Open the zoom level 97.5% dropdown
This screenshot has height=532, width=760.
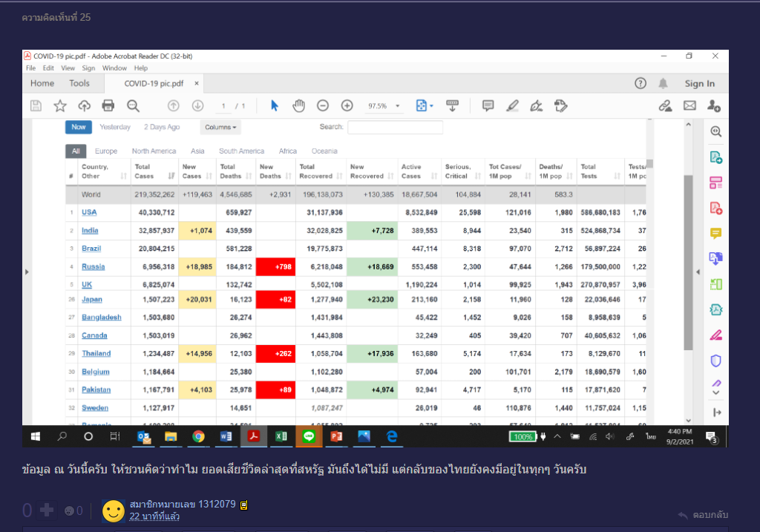[x=398, y=106]
